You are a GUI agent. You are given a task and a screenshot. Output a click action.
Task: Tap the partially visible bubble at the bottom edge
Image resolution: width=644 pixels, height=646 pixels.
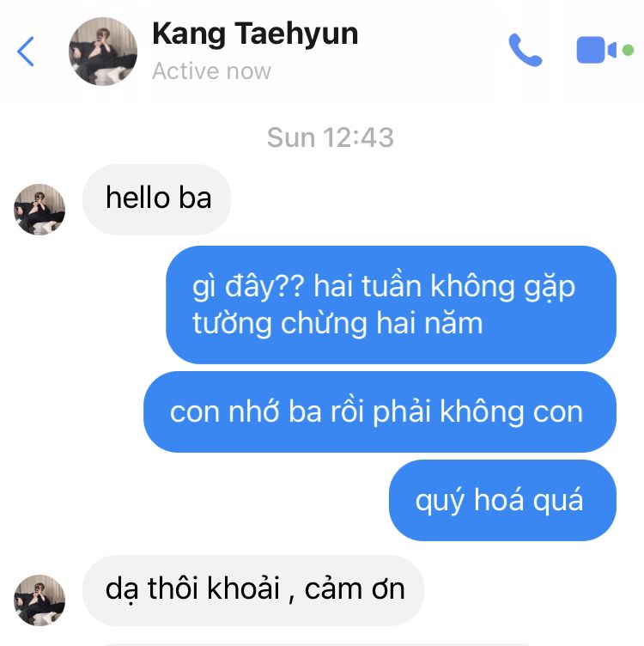click(317, 644)
